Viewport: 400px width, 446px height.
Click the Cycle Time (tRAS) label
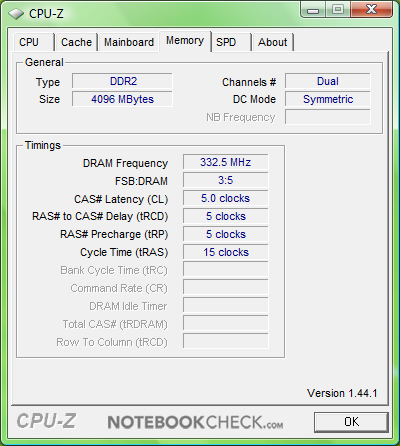(124, 252)
